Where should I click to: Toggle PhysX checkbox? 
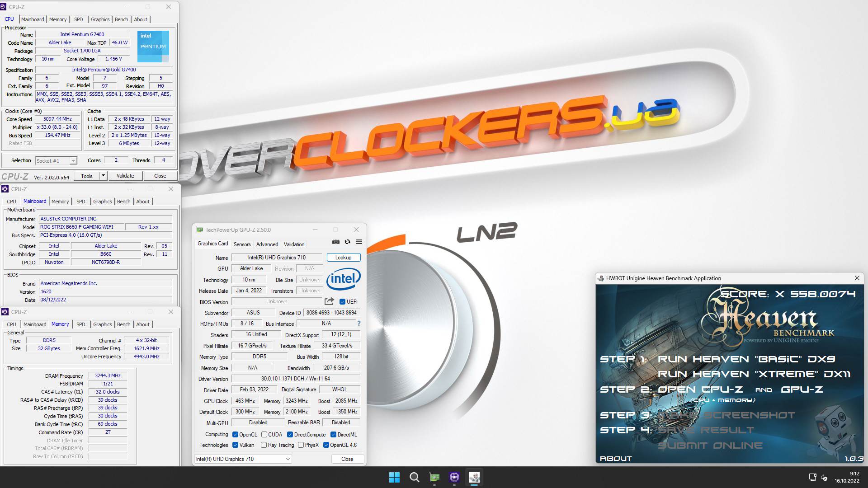pyautogui.click(x=301, y=445)
